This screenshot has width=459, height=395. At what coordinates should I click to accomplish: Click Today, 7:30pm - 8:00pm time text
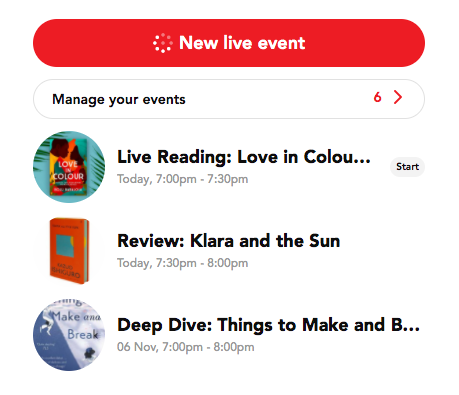pyautogui.click(x=182, y=263)
